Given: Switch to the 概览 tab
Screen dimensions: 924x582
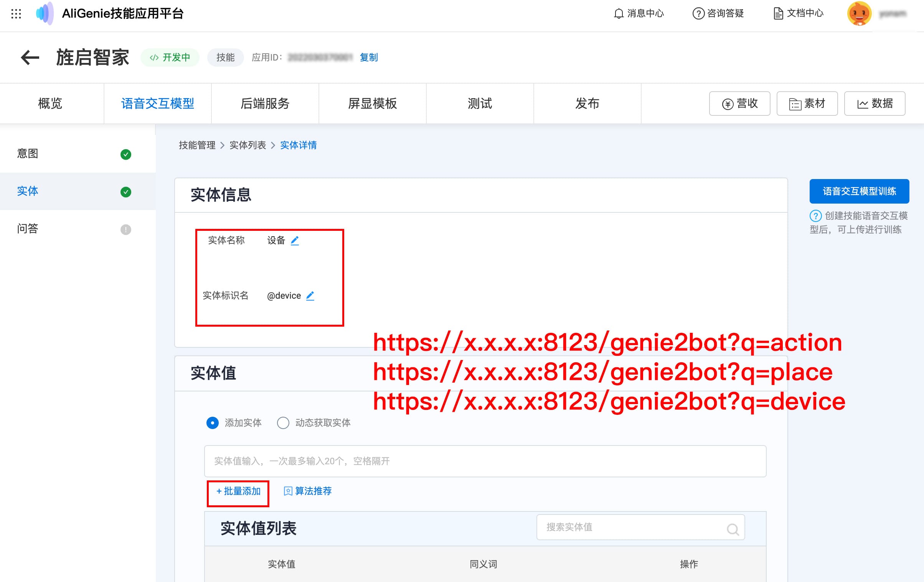Looking at the screenshot, I should coord(50,104).
